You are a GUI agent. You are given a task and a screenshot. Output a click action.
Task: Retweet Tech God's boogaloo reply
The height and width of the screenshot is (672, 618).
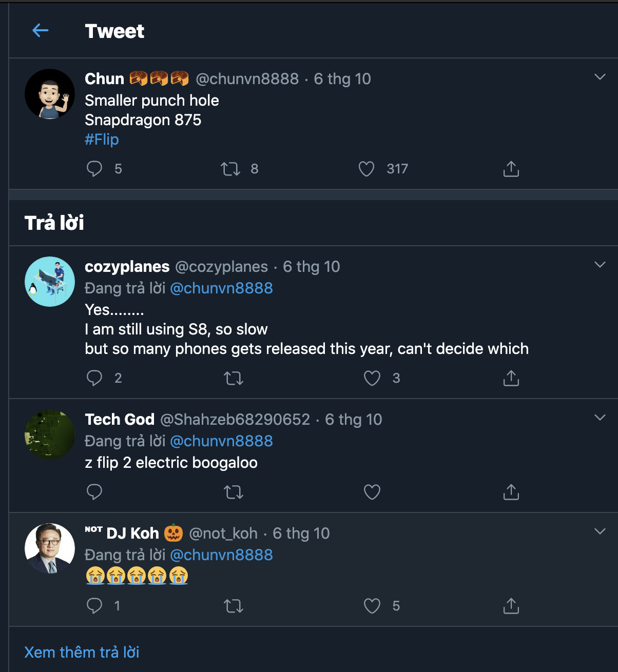coord(234,492)
